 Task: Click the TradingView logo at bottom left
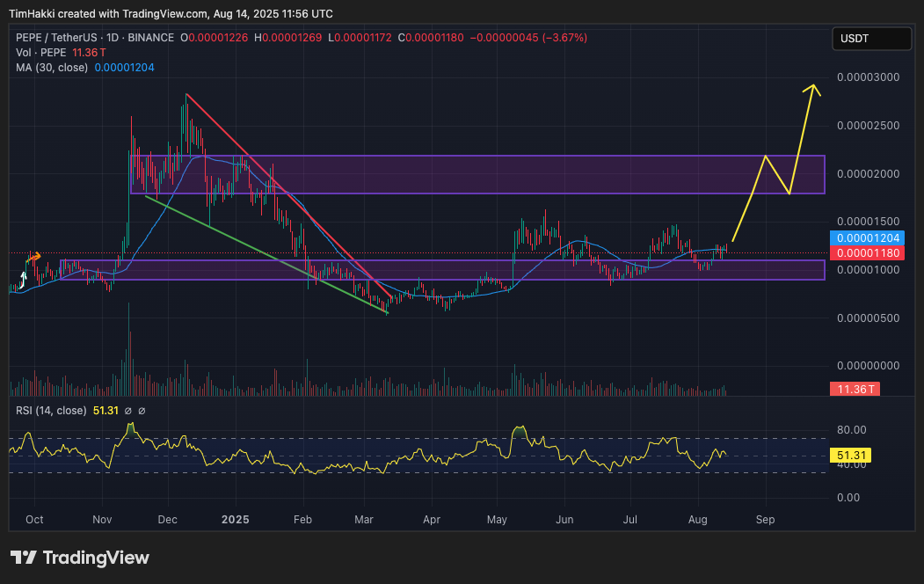point(80,558)
